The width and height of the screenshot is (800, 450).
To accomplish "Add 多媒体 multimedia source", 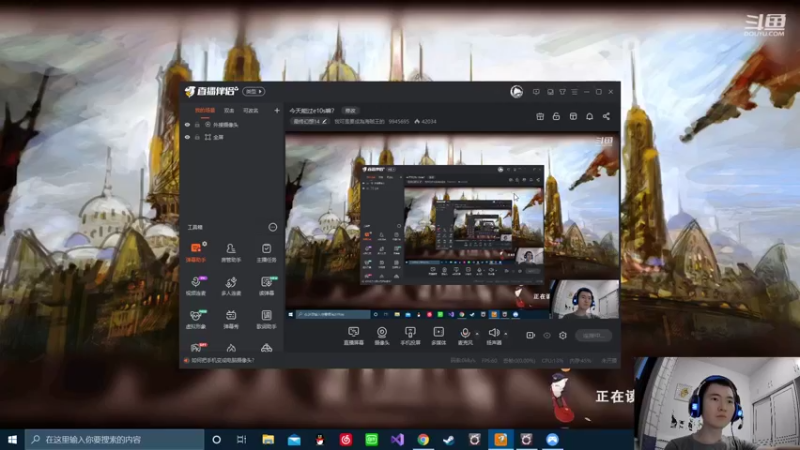I will 438,336.
